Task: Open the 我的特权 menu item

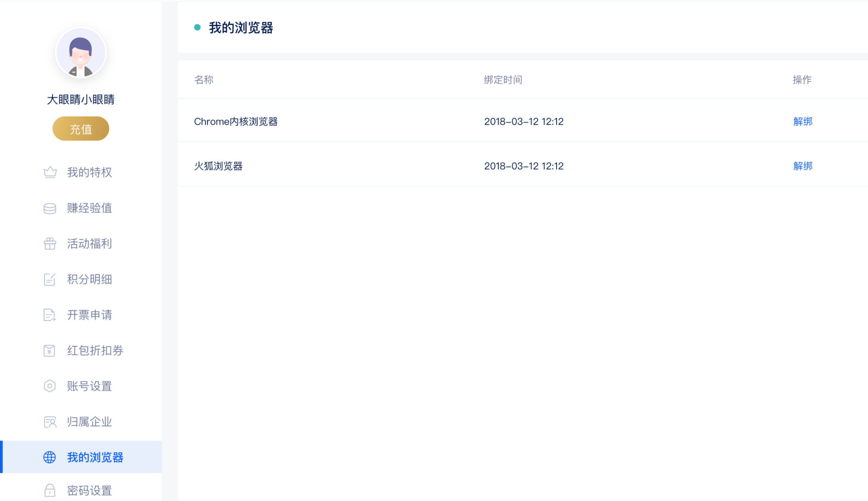Action: 89,172
